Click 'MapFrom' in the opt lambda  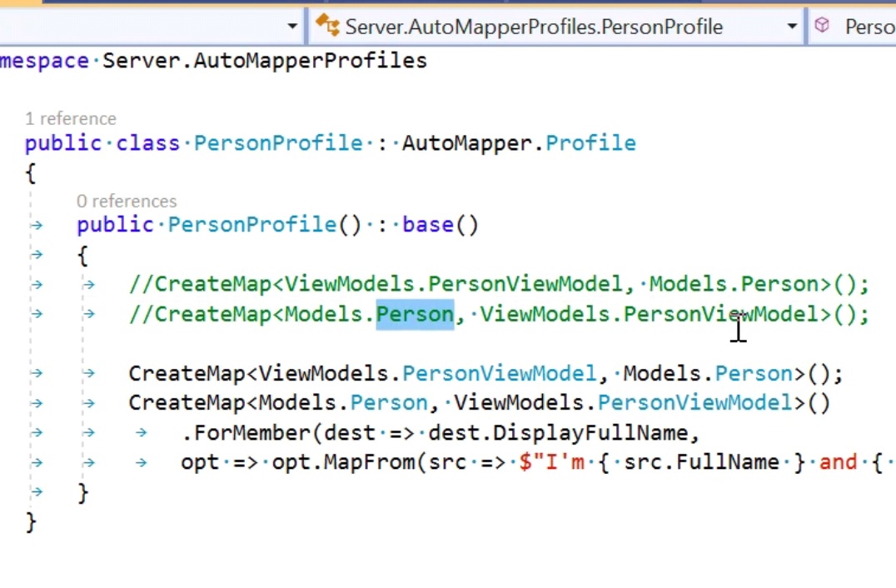pyautogui.click(x=370, y=462)
